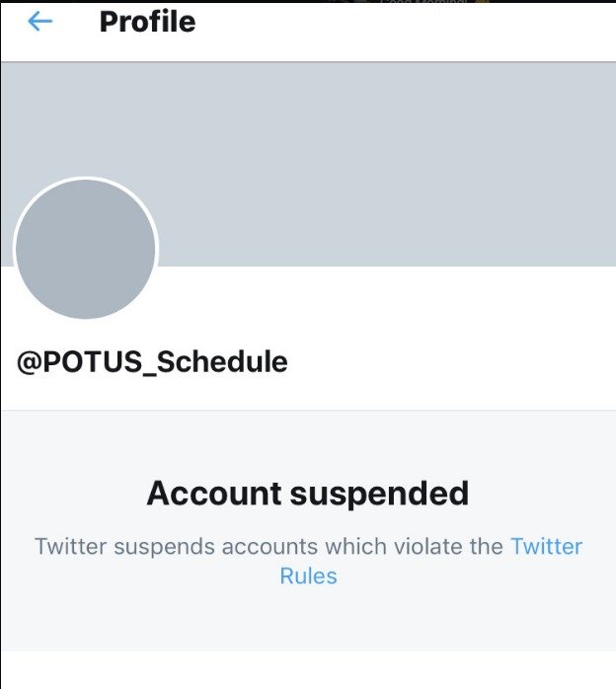616x689 pixels.
Task: Click the phrase "violate the" in notice
Action: [x=448, y=547]
